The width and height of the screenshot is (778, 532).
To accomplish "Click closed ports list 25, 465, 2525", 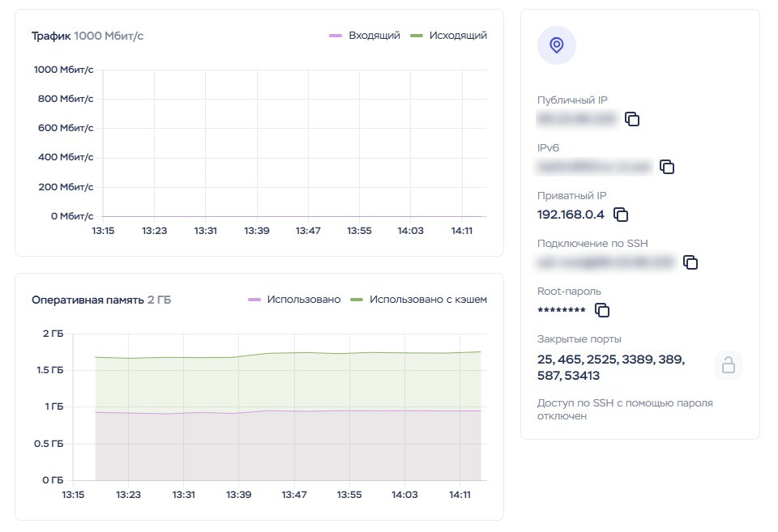I will [x=611, y=368].
